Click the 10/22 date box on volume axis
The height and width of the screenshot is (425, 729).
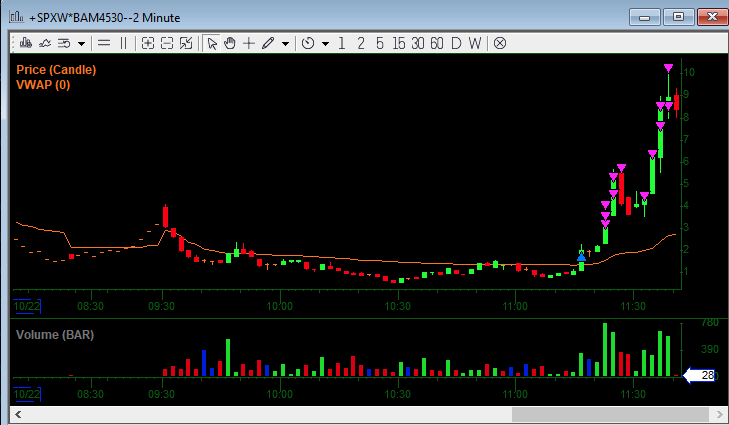tap(27, 394)
